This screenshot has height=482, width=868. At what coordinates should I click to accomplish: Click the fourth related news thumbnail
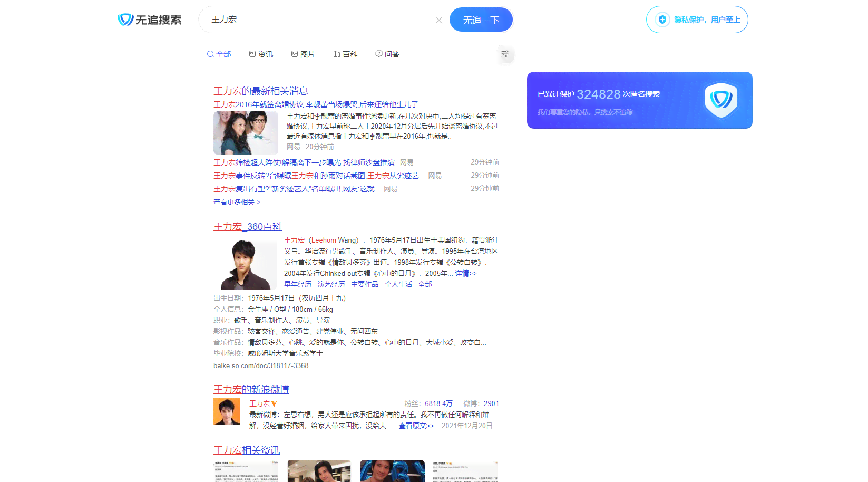click(x=465, y=471)
